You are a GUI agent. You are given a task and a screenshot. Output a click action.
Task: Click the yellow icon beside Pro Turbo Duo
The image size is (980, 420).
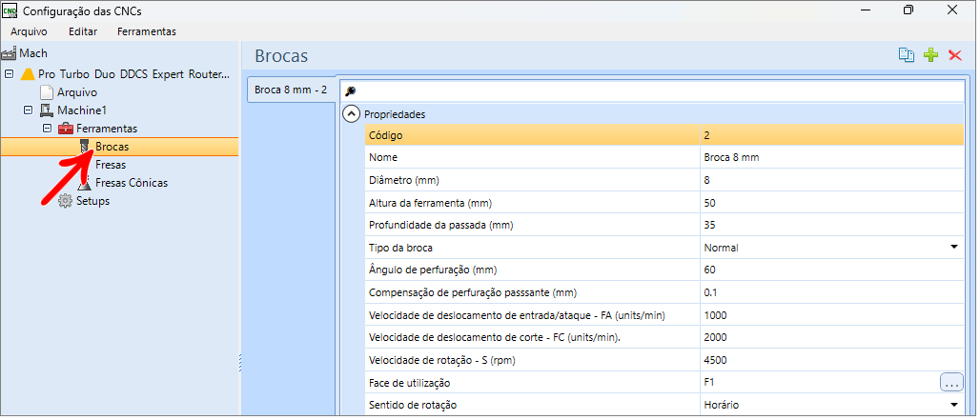coord(27,74)
